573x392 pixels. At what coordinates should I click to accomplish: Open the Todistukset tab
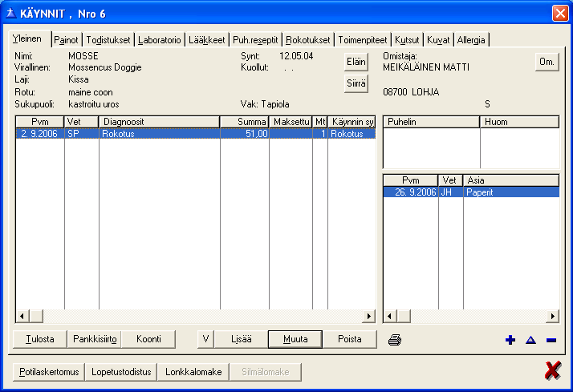click(x=108, y=40)
